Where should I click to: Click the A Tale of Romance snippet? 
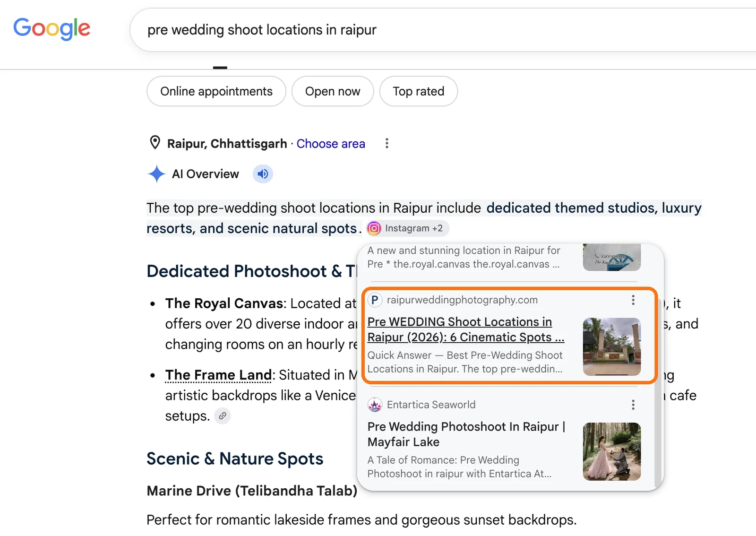click(x=459, y=467)
